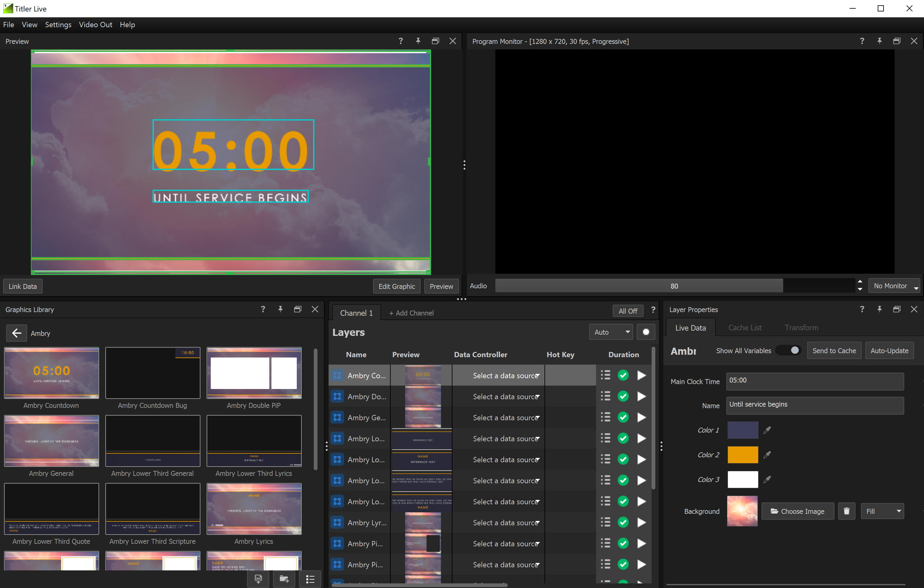Disable the green checkmark on Ambry Lyrics layer
The width and height of the screenshot is (924, 588).
(623, 522)
